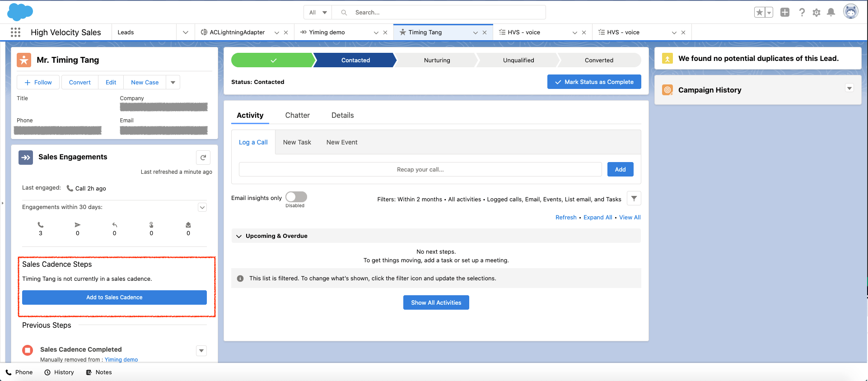This screenshot has width=868, height=381.
Task: Select the New Event tab
Action: click(x=342, y=143)
